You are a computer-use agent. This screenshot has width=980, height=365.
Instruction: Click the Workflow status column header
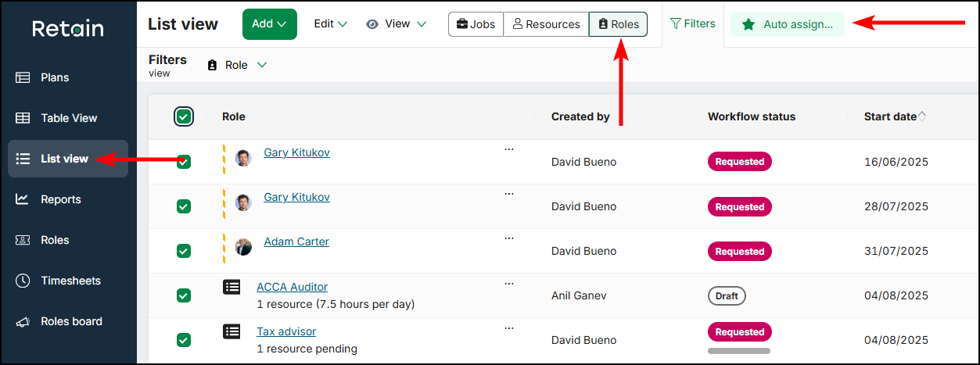[x=752, y=116]
